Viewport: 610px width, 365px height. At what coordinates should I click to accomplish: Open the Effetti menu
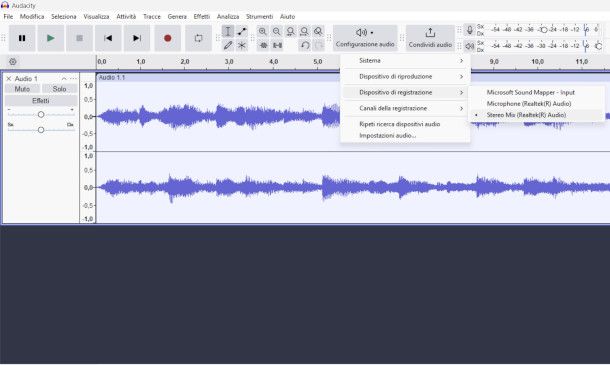tap(202, 16)
